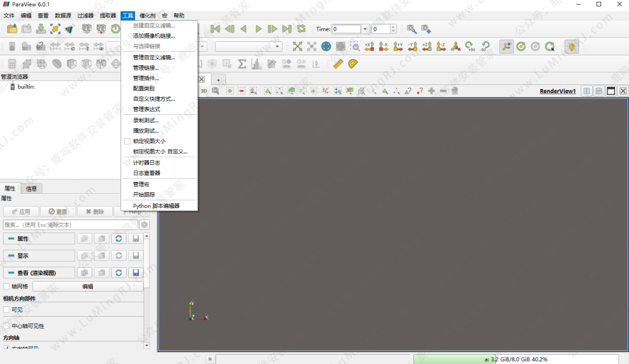Open the file folder icon
Screen dimensions: 629x364
pyautogui.click(x=12, y=29)
